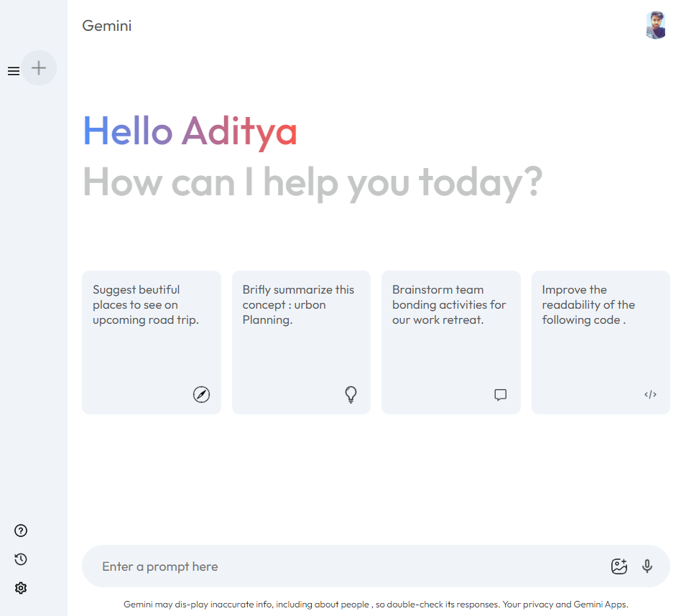Open the settings gear icon
This screenshot has height=616, width=681.
click(21, 588)
